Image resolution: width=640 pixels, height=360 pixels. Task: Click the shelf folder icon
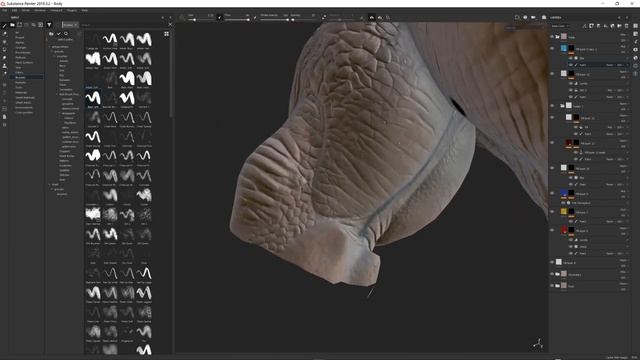coord(12,25)
